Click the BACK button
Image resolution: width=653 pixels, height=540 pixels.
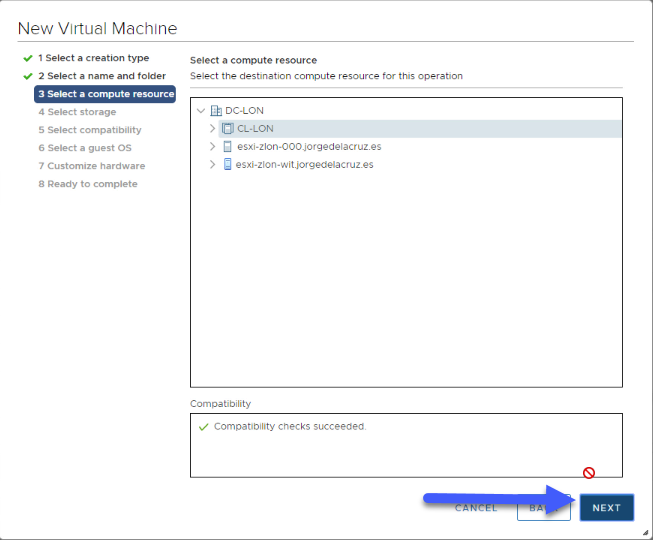543,508
